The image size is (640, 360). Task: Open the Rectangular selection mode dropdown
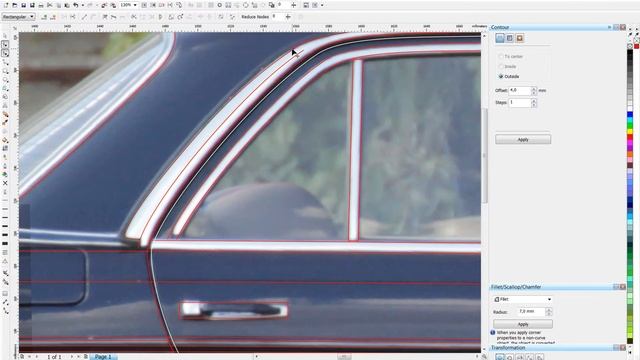[18, 17]
